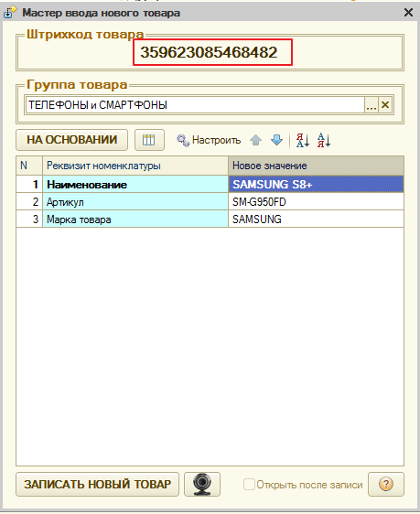420x514 pixels.
Task: Toggle the Открыть после записи checkbox
Action: point(249,484)
